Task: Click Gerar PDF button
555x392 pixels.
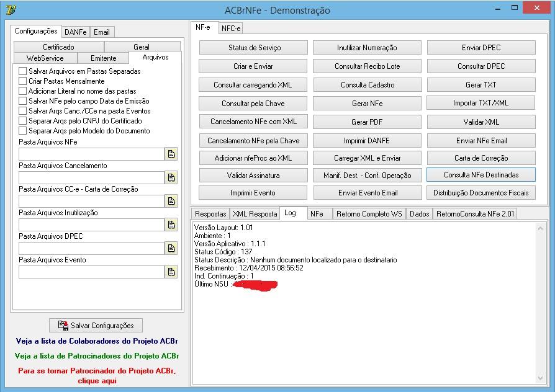Action: (367, 122)
